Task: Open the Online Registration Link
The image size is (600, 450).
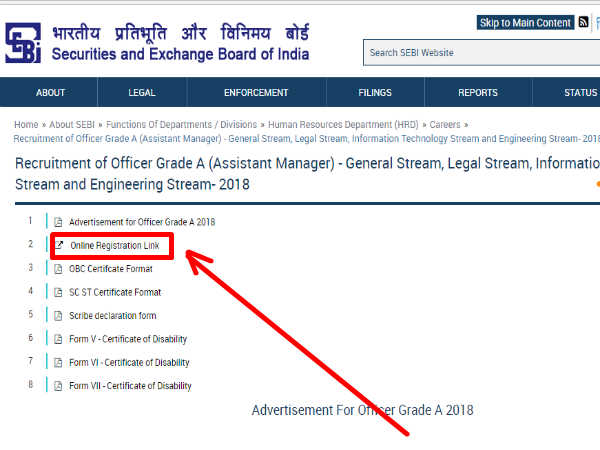Action: coord(115,245)
